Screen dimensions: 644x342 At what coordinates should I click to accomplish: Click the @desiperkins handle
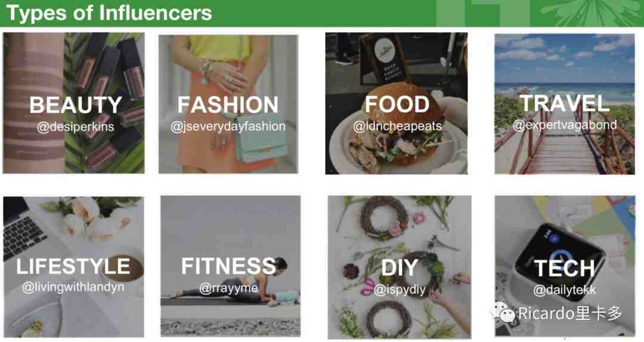pos(76,127)
